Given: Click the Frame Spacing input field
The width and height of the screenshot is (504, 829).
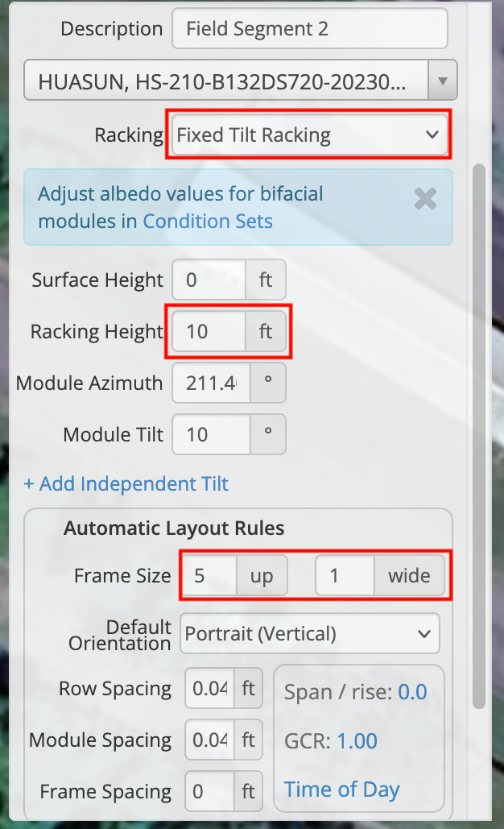Looking at the screenshot, I should coord(210,791).
